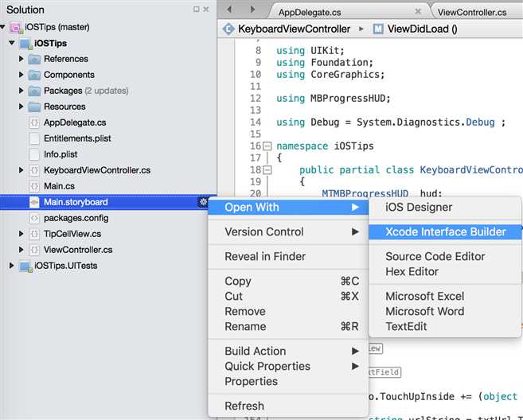The height and width of the screenshot is (420, 523).
Task: Click the TipCellView.cs file icon
Action: pyautogui.click(x=34, y=234)
